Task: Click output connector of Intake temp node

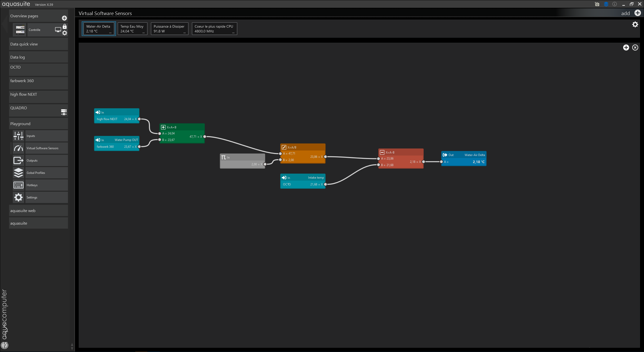Action: click(x=326, y=184)
